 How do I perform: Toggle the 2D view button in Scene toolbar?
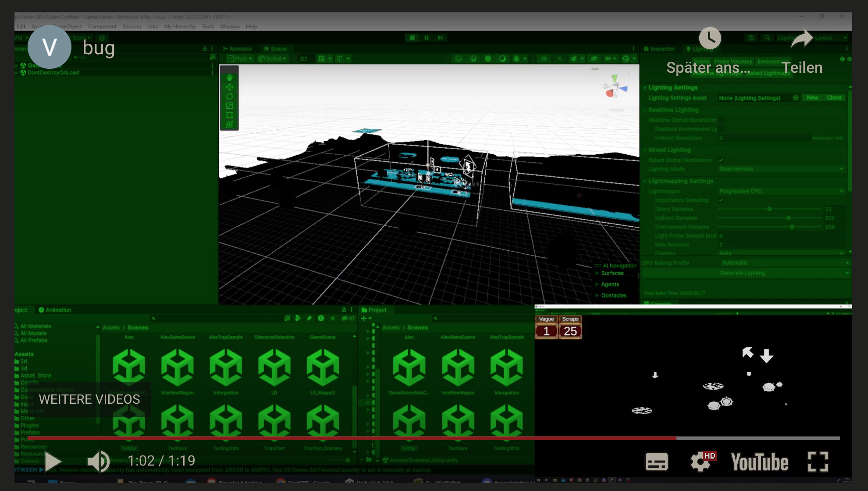coord(544,58)
